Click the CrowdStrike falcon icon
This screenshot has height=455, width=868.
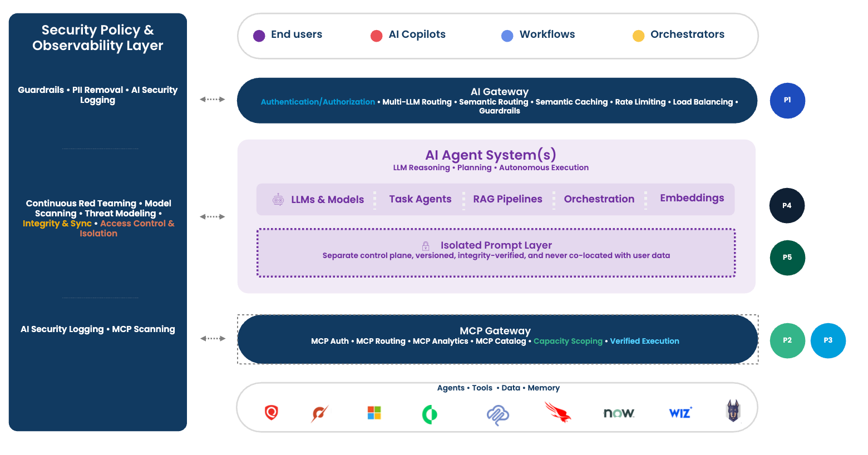click(x=558, y=413)
